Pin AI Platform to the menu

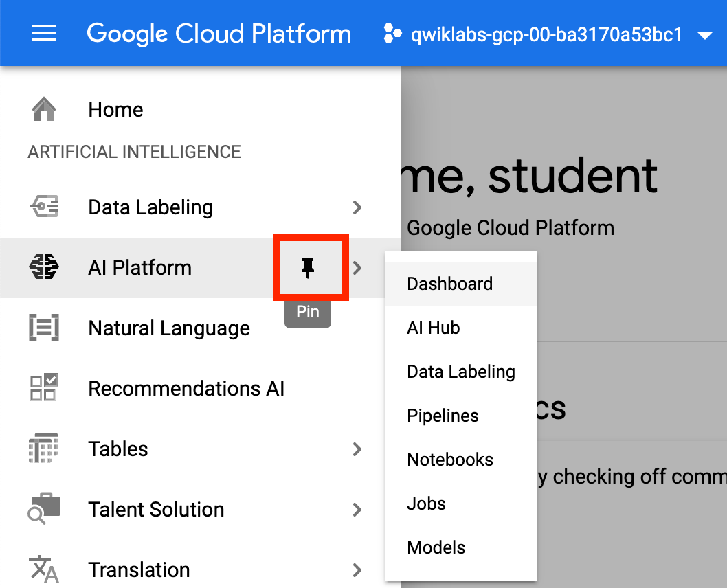[308, 269]
